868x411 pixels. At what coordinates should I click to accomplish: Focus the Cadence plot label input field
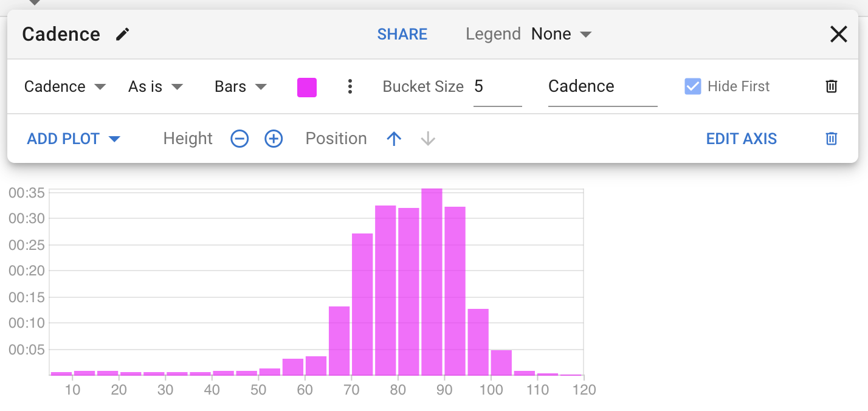602,87
